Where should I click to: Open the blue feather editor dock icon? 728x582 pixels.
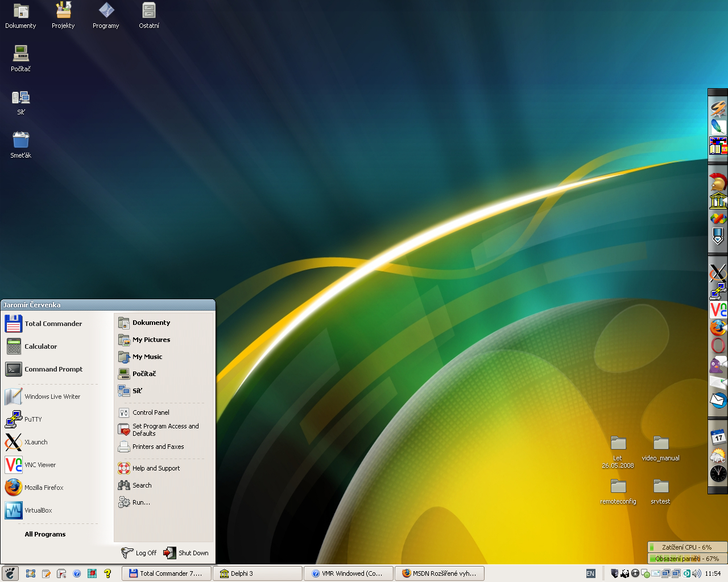[x=718, y=127]
